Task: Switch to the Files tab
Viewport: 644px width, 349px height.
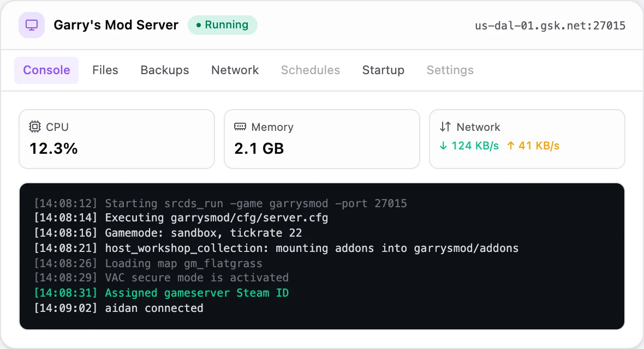Action: (x=105, y=70)
